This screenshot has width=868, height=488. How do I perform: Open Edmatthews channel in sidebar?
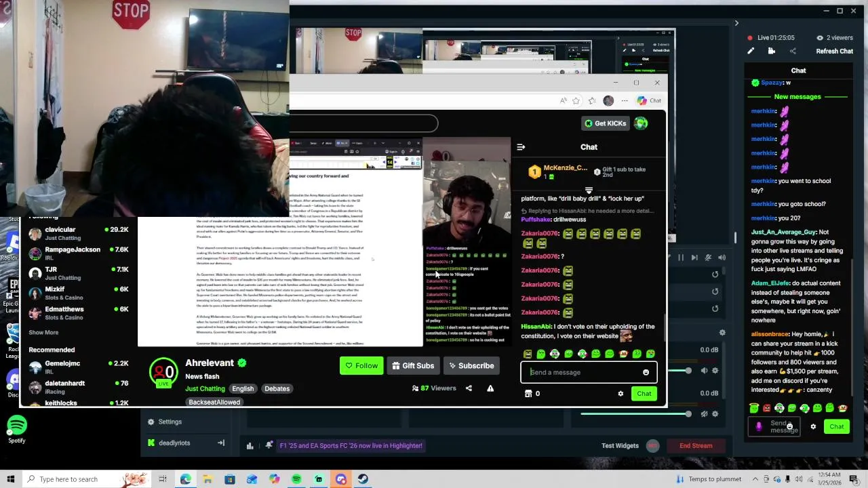(79, 312)
